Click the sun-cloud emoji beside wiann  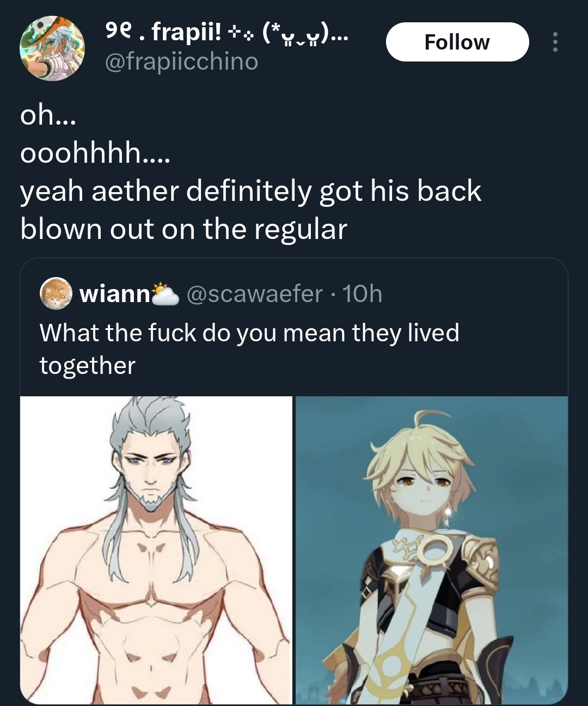[166, 294]
